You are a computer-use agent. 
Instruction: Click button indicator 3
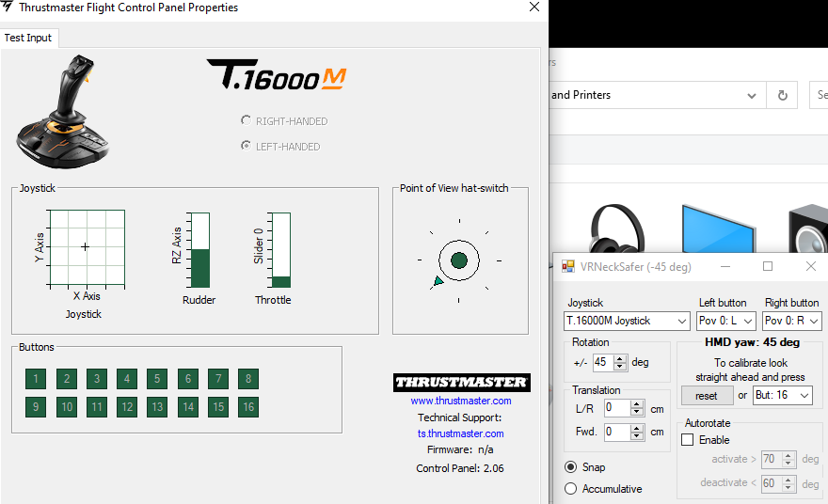click(x=97, y=378)
